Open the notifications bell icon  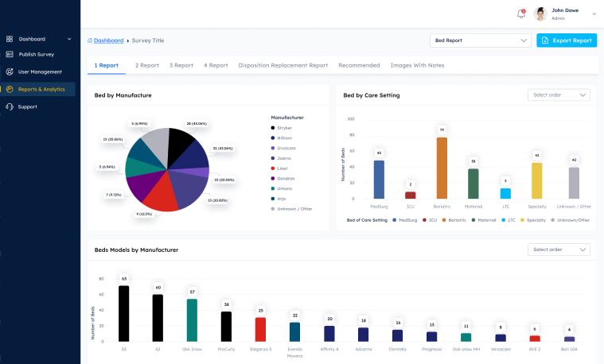(x=521, y=14)
